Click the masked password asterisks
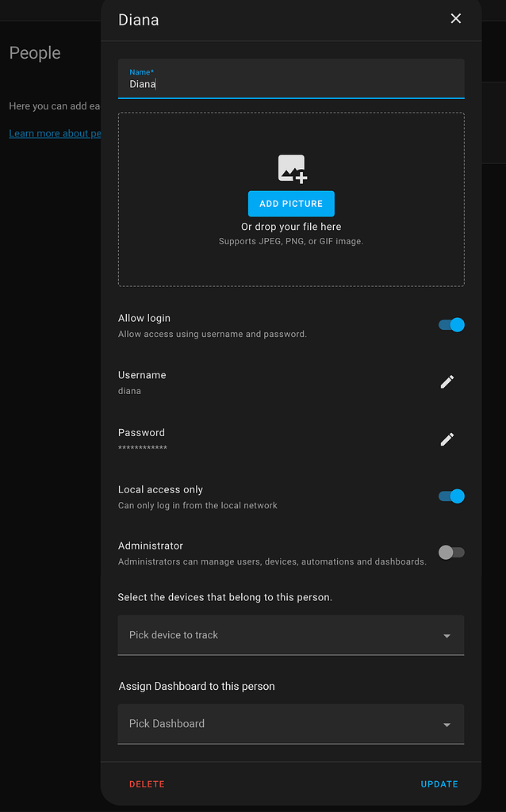 [143, 448]
